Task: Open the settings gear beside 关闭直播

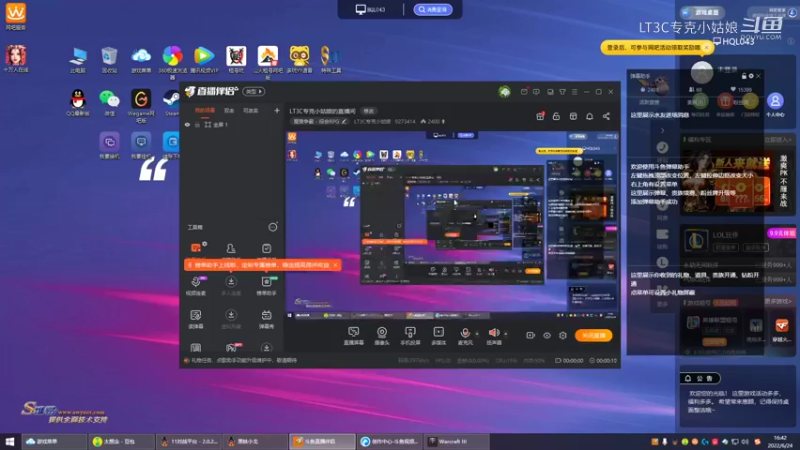Action: (563, 335)
